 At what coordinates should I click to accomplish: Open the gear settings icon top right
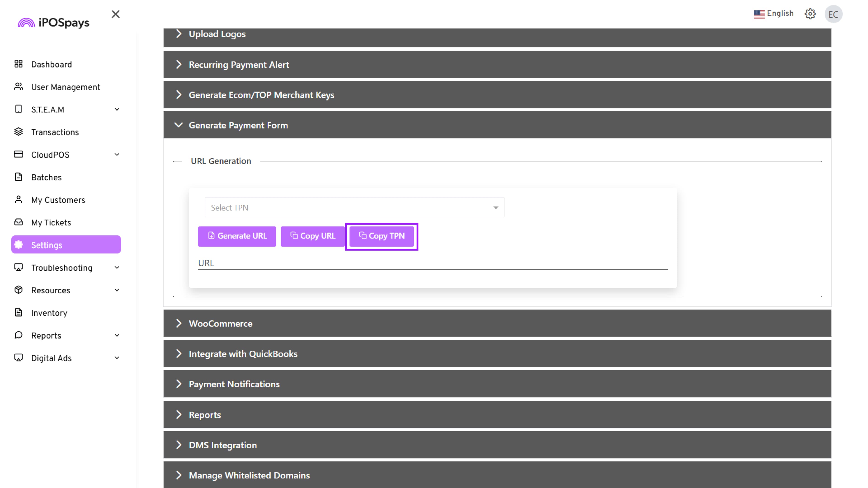pyautogui.click(x=810, y=14)
